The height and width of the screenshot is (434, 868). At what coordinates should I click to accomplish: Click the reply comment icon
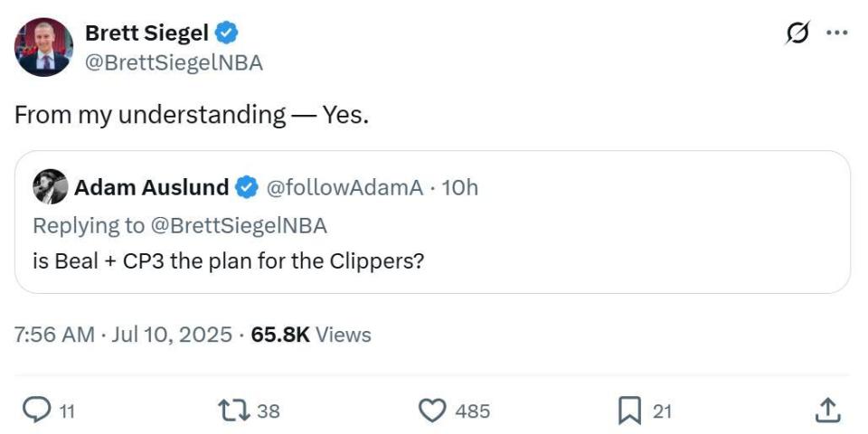pyautogui.click(x=36, y=411)
